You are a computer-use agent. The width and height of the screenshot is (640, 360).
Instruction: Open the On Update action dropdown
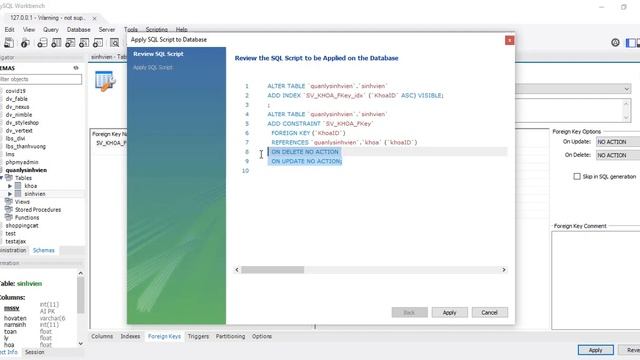coord(618,142)
